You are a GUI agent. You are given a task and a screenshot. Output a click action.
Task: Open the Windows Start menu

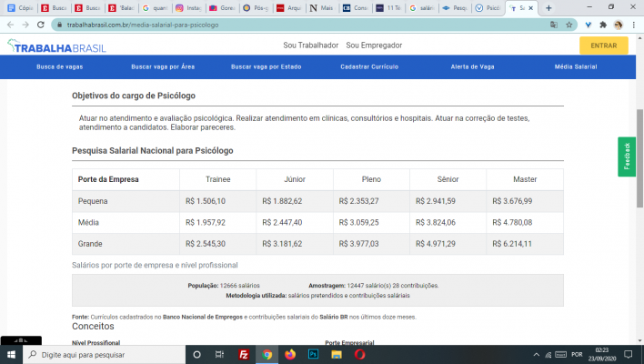click(10, 354)
